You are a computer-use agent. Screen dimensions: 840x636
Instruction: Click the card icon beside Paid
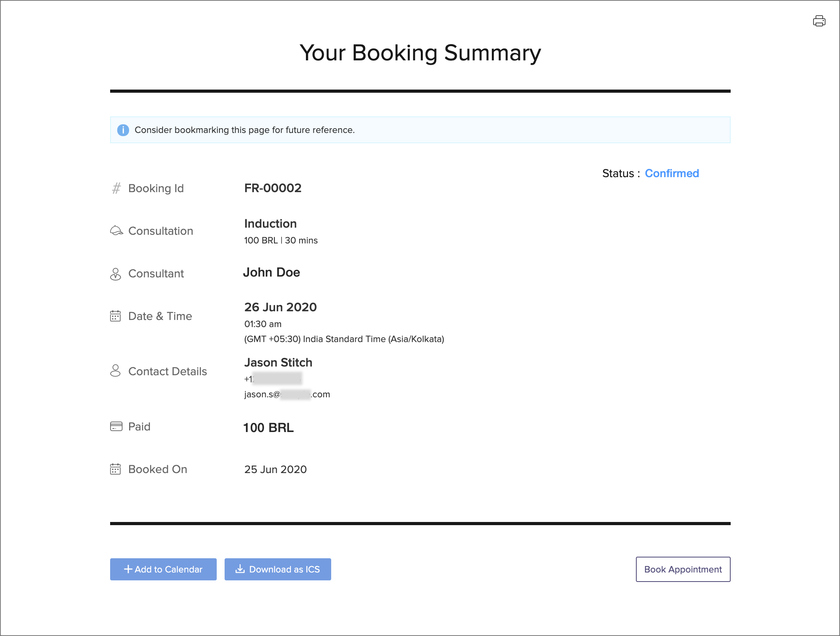[116, 426]
